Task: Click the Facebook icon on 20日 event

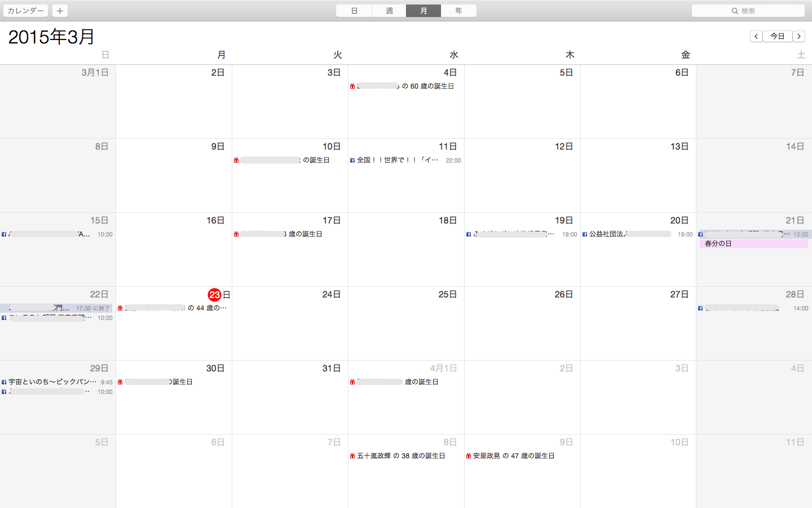Action: (585, 234)
